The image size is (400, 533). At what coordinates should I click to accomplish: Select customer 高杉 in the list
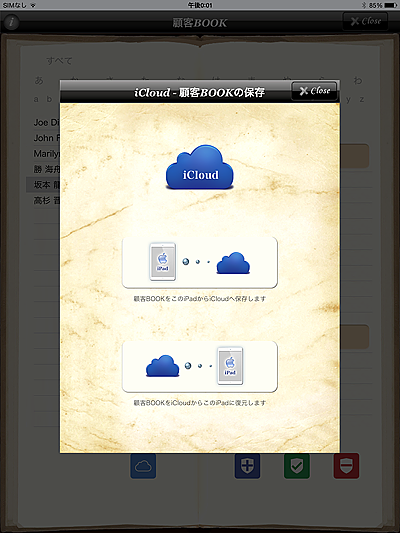coord(46,201)
